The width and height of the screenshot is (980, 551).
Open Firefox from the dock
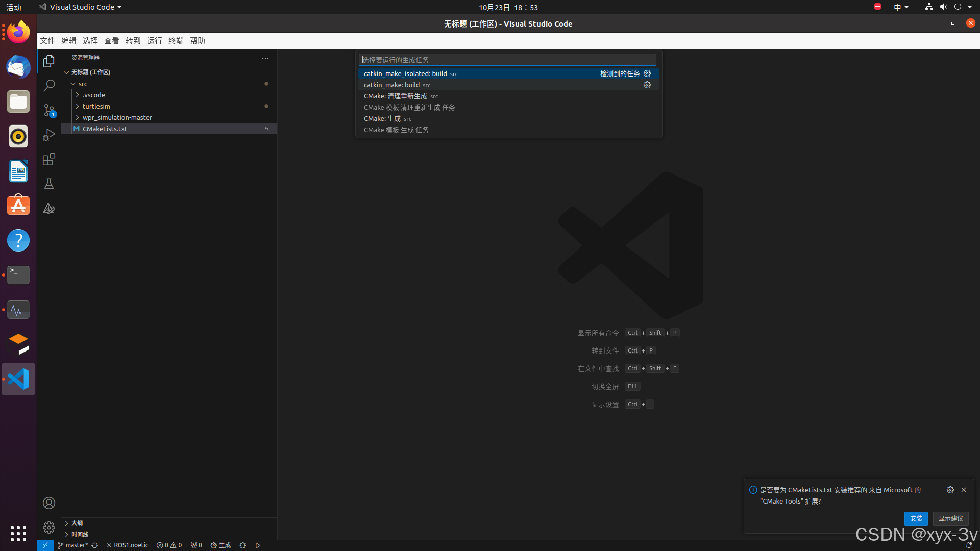[x=18, y=32]
